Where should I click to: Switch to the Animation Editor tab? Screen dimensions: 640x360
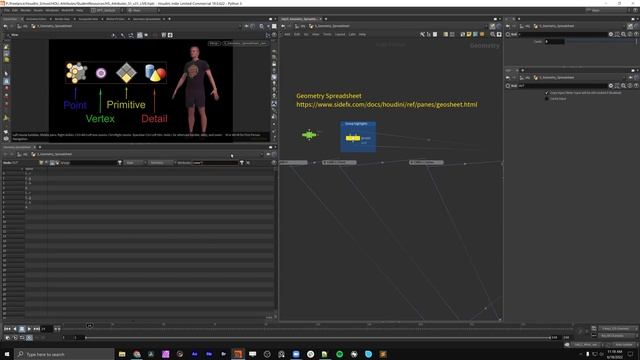click(x=36, y=19)
